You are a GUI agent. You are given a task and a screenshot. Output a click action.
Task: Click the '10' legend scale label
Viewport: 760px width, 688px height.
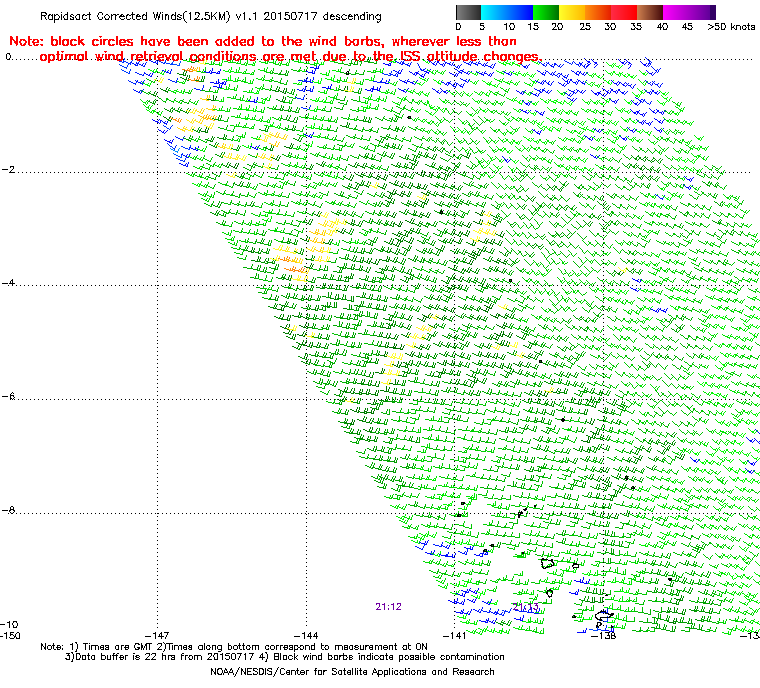(x=509, y=27)
